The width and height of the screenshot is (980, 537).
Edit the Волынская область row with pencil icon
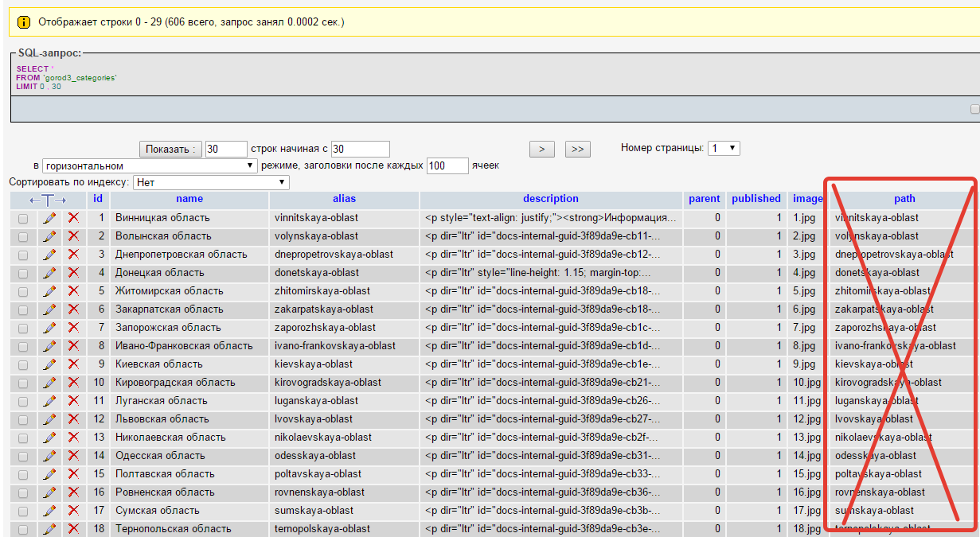point(49,236)
